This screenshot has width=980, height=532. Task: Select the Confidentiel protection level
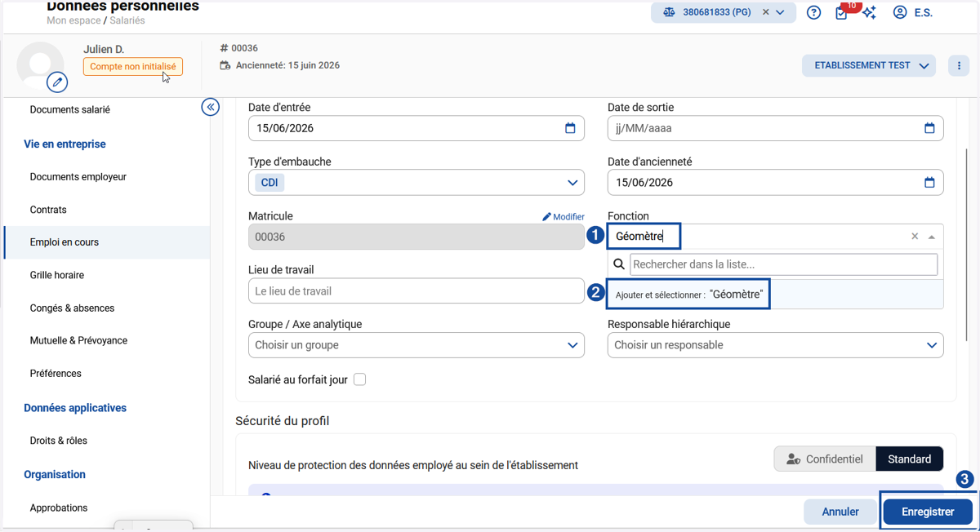(x=825, y=459)
